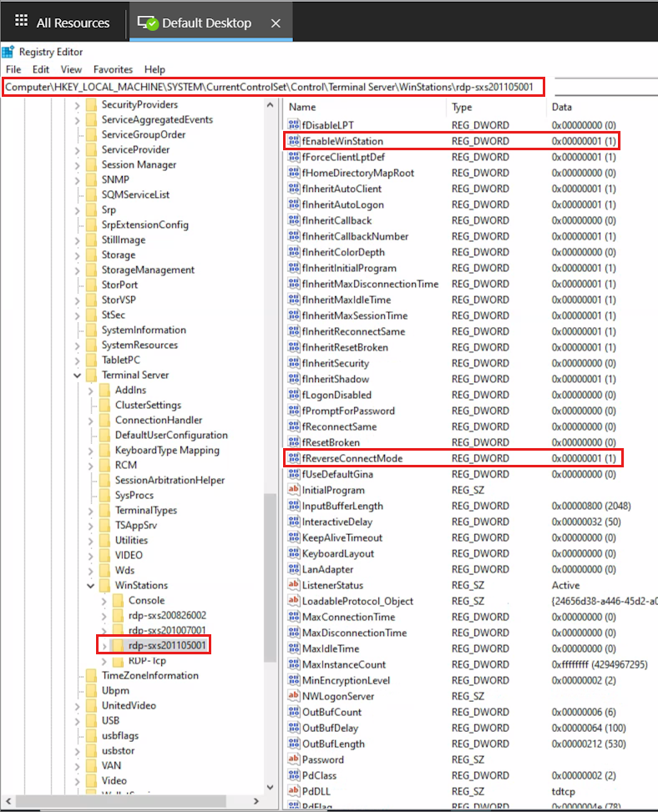Select the fPromptForPassword value
Viewport: 658px width, 812px height.
348,411
